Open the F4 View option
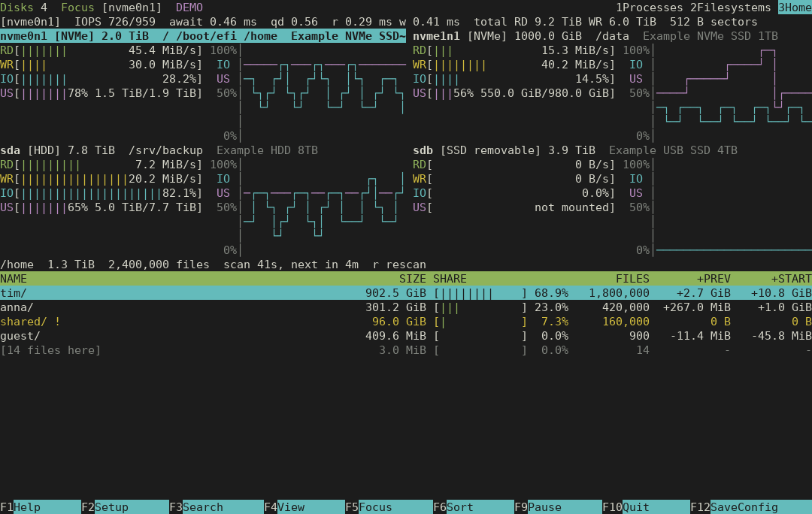Image resolution: width=812 pixels, height=514 pixels. (304, 506)
